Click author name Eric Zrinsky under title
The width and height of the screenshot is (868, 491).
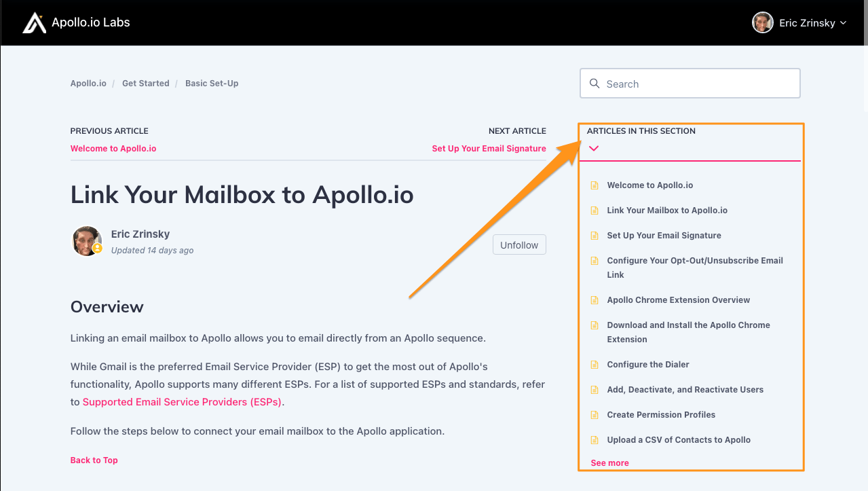tap(140, 234)
